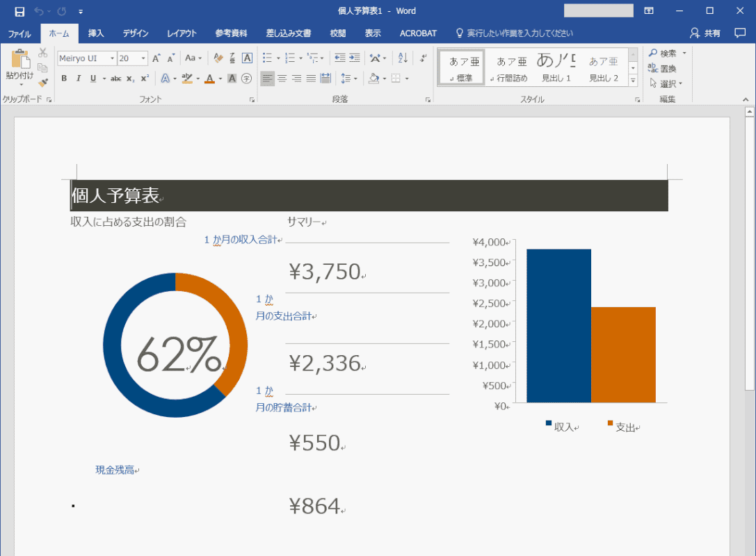Toggle character shading

[x=232, y=78]
